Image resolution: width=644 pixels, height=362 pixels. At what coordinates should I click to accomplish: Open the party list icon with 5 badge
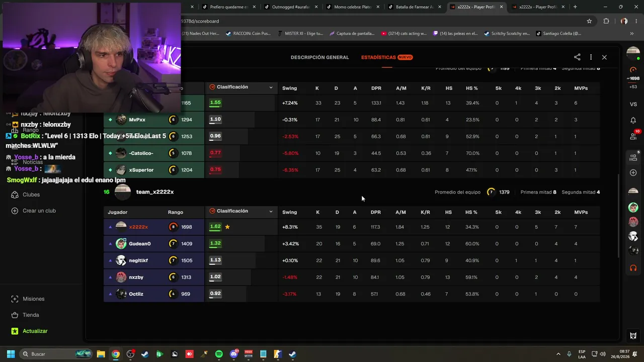pyautogui.click(x=633, y=157)
